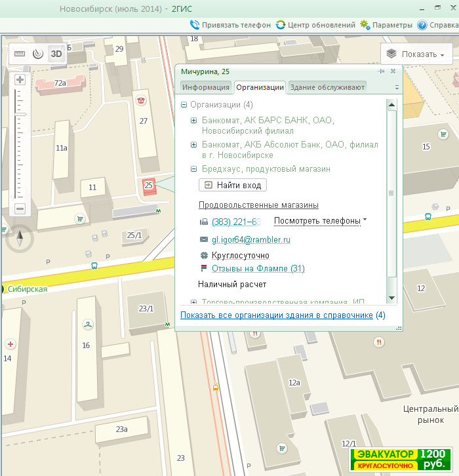Click the phone/fax icon in card
459x476 pixels.
tap(204, 222)
